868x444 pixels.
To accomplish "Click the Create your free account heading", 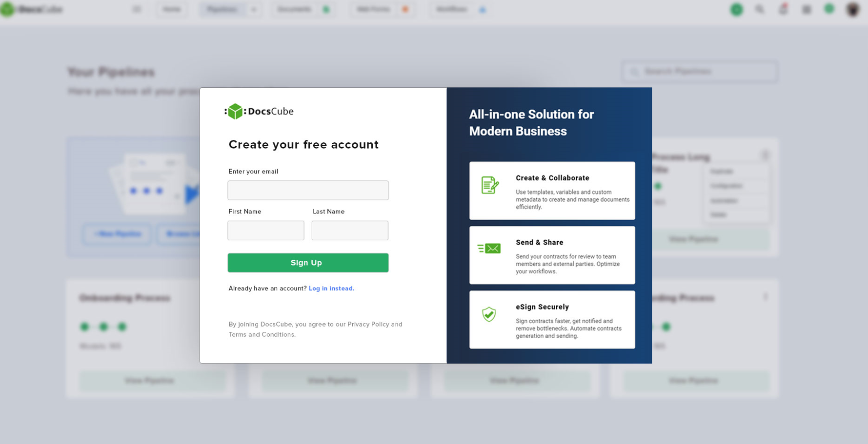I will [x=303, y=144].
